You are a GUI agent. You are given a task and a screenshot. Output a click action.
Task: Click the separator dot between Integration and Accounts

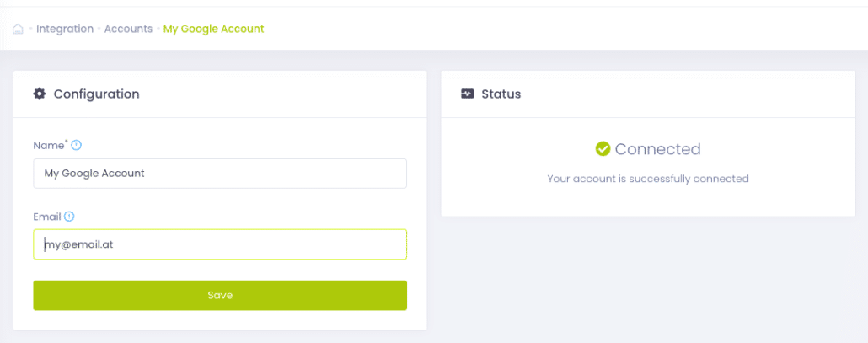[x=99, y=29]
